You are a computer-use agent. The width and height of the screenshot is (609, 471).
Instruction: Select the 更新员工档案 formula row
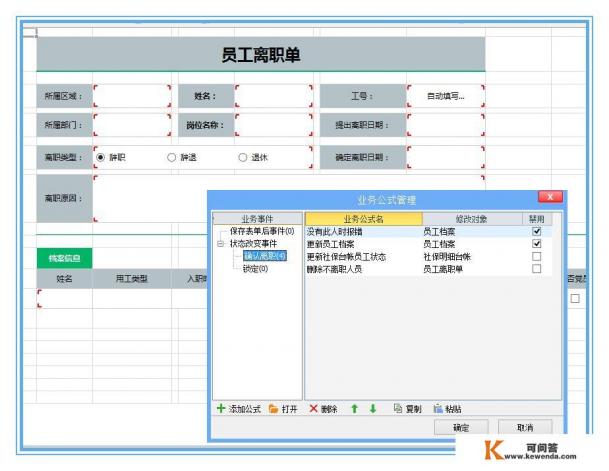[428, 244]
